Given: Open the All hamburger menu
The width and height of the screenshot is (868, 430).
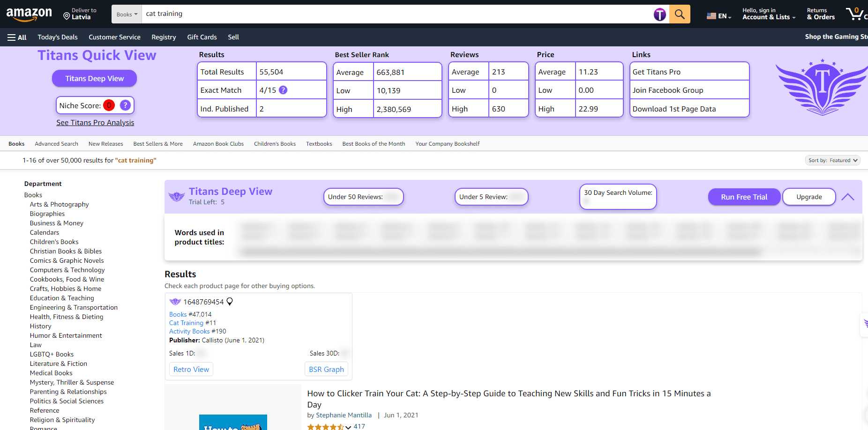Looking at the screenshot, I should click(17, 37).
